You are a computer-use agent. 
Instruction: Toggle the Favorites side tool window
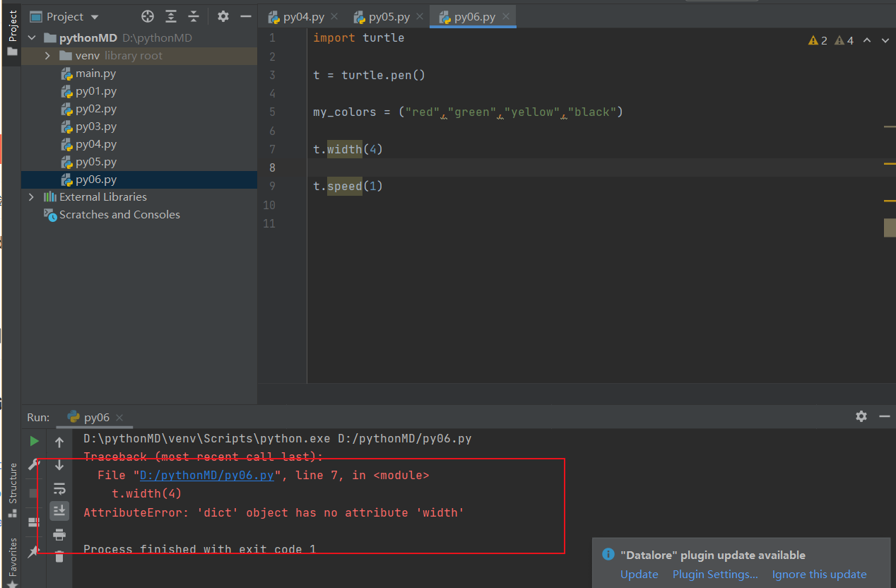pyautogui.click(x=12, y=562)
